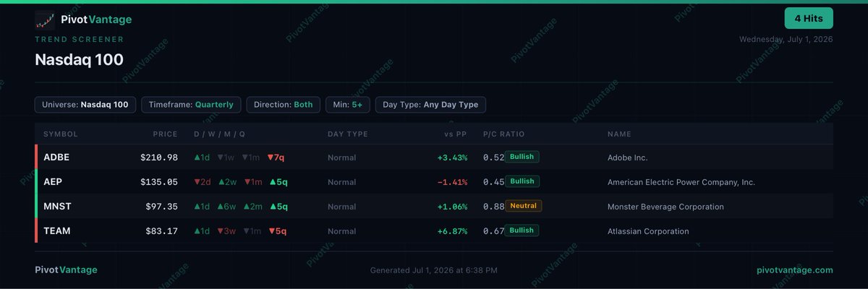Click the DAY TYPE column header
868x289 pixels.
point(348,134)
